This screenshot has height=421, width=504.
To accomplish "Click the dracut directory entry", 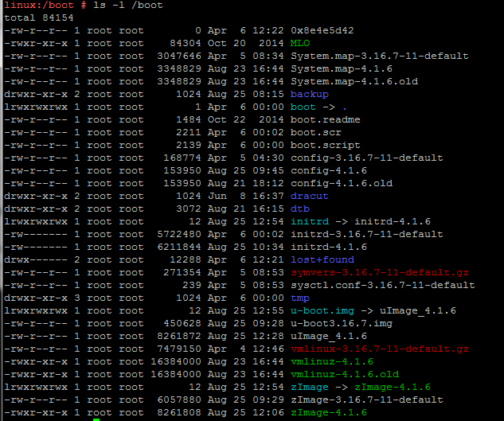I will (309, 196).
